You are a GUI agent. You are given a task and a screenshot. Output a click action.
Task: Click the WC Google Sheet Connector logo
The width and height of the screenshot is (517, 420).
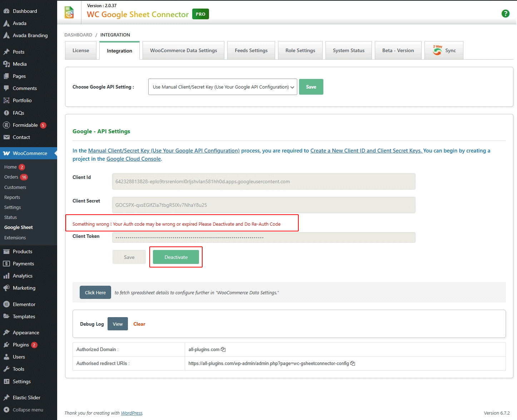coord(69,12)
